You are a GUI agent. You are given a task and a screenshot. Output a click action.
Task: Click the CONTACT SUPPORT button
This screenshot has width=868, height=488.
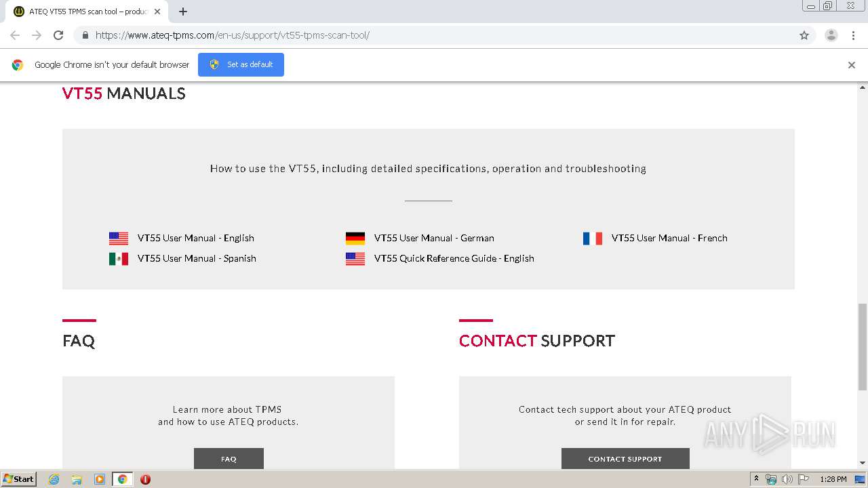(x=625, y=459)
